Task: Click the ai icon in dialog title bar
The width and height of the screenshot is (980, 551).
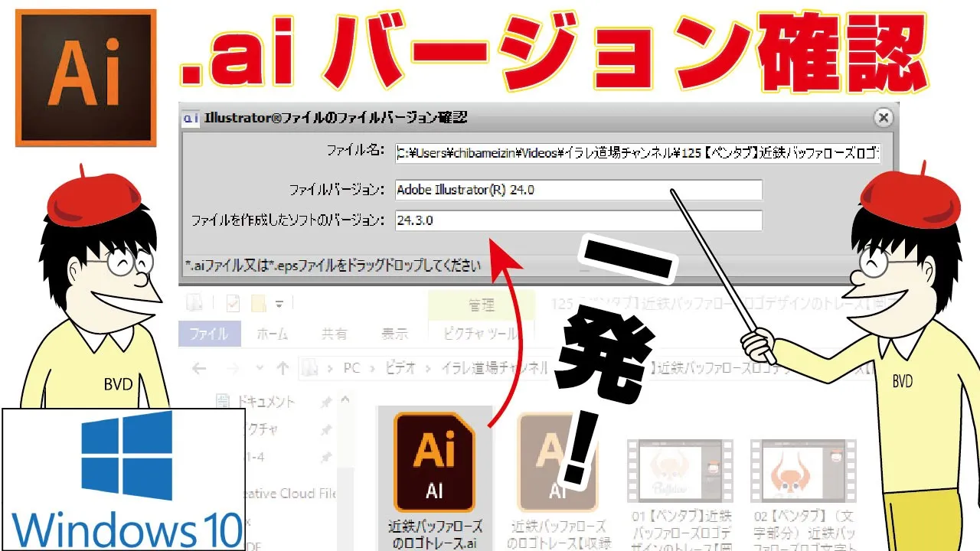Action: tap(191, 118)
